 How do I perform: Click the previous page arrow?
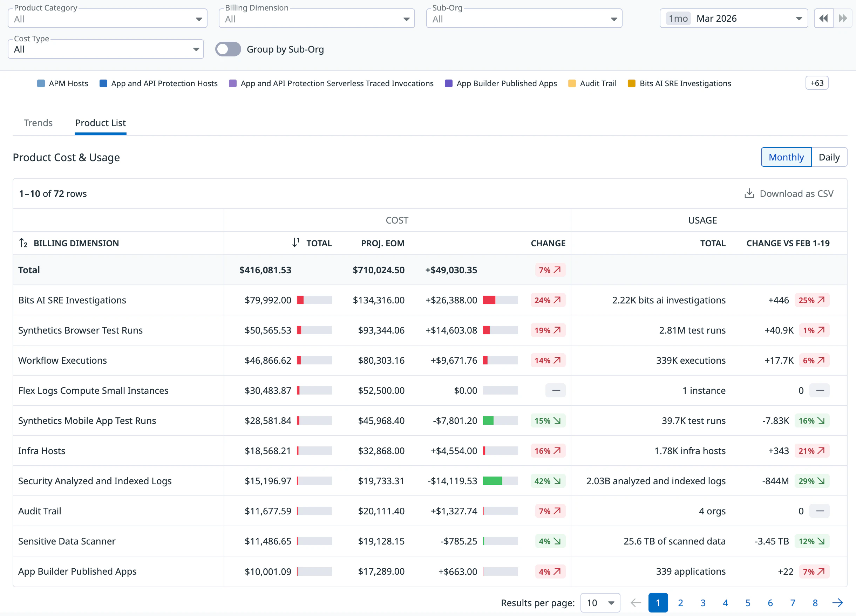636,603
